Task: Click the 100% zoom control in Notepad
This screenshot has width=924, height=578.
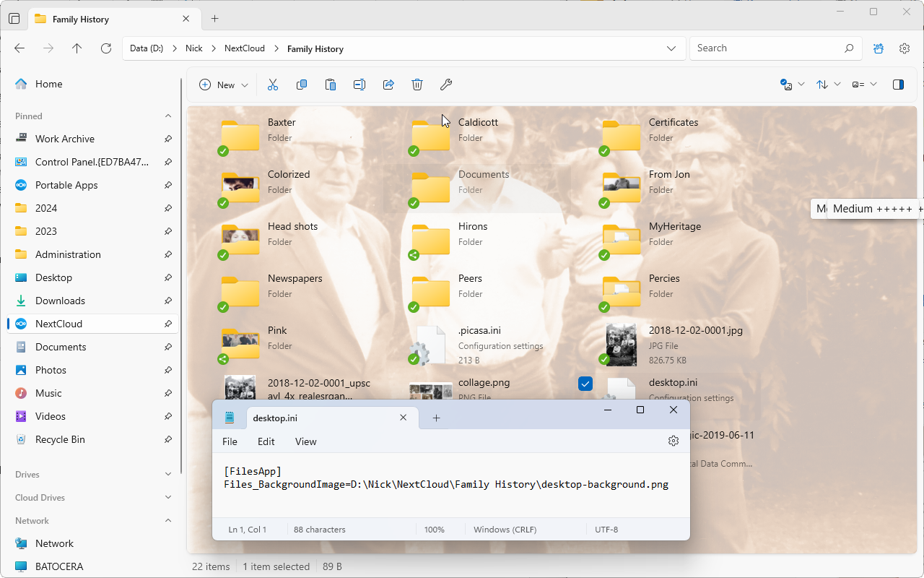Action: pyautogui.click(x=435, y=529)
